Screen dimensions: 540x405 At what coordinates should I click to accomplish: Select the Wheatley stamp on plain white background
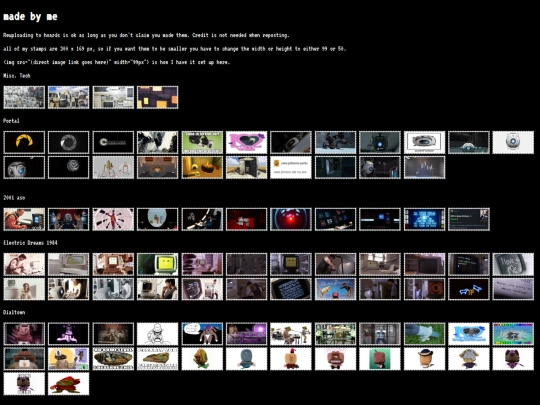[513, 142]
